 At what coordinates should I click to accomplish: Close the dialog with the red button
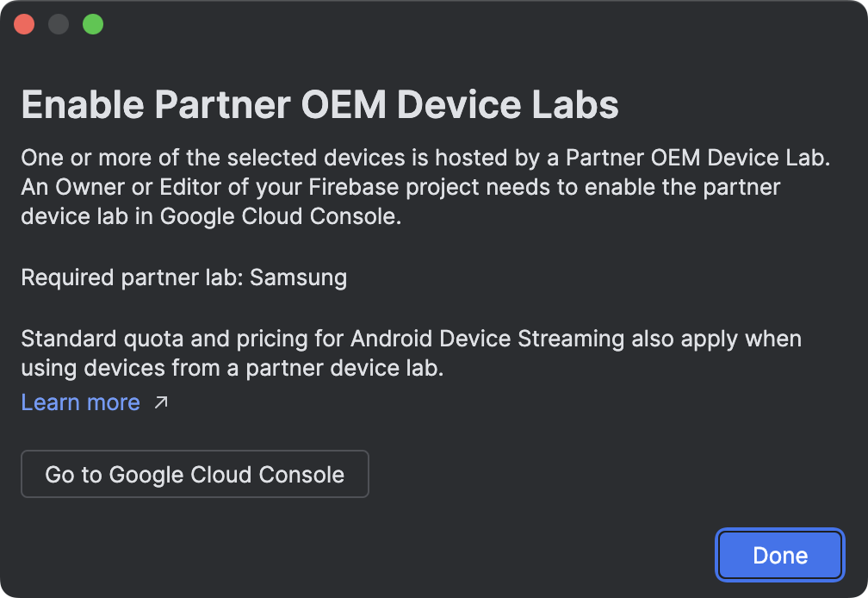pyautogui.click(x=24, y=24)
